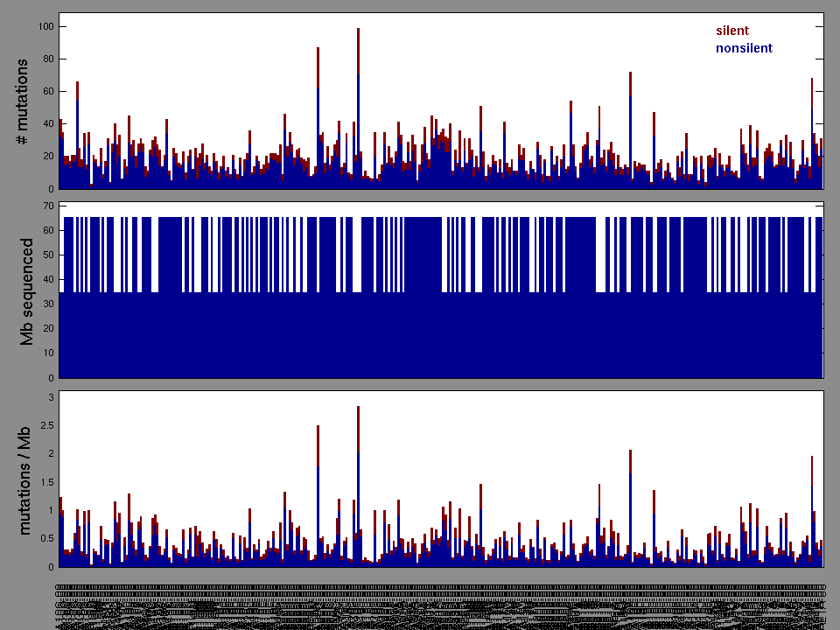Select the "mutations / Mb" y-axis title
Screen dimensions: 840x630
pyautogui.click(x=27, y=479)
